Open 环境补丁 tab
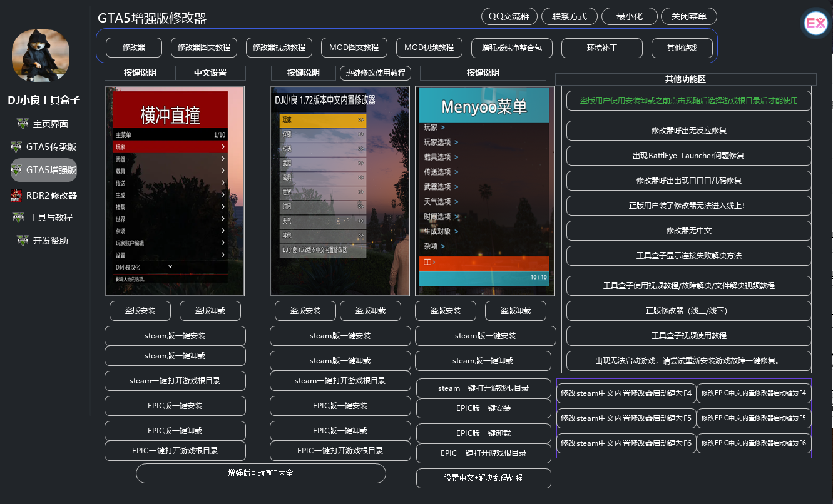The image size is (833, 504). point(602,48)
